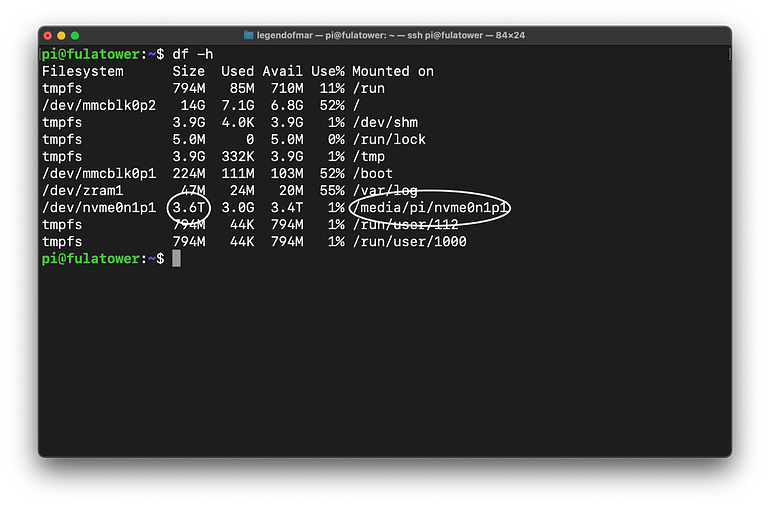Click the '3.6T' size value
770x508 pixels.
tap(189, 207)
